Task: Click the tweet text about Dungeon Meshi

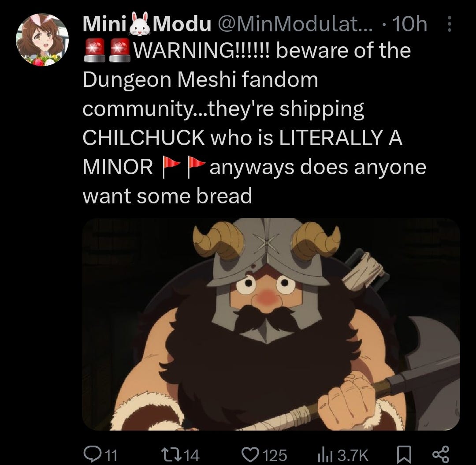Action: click(x=254, y=123)
